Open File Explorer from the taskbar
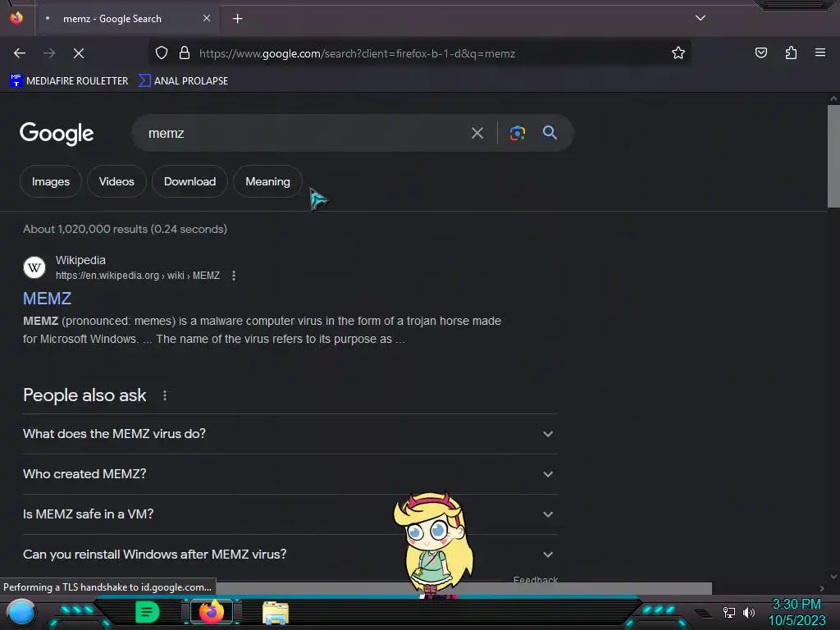 (276, 613)
